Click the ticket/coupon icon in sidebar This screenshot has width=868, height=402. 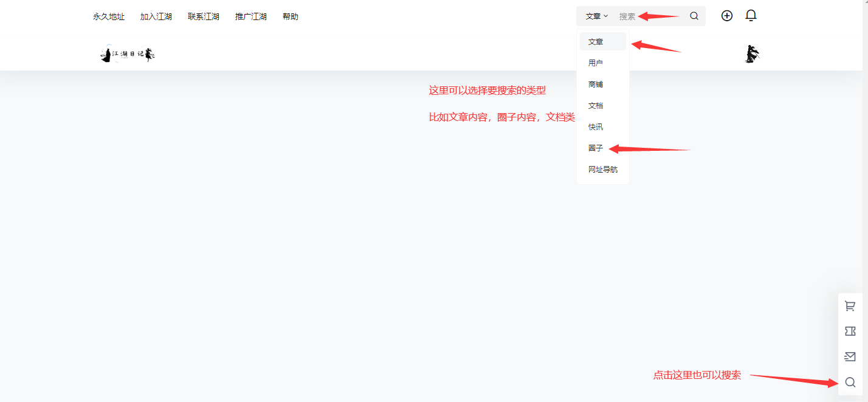850,331
